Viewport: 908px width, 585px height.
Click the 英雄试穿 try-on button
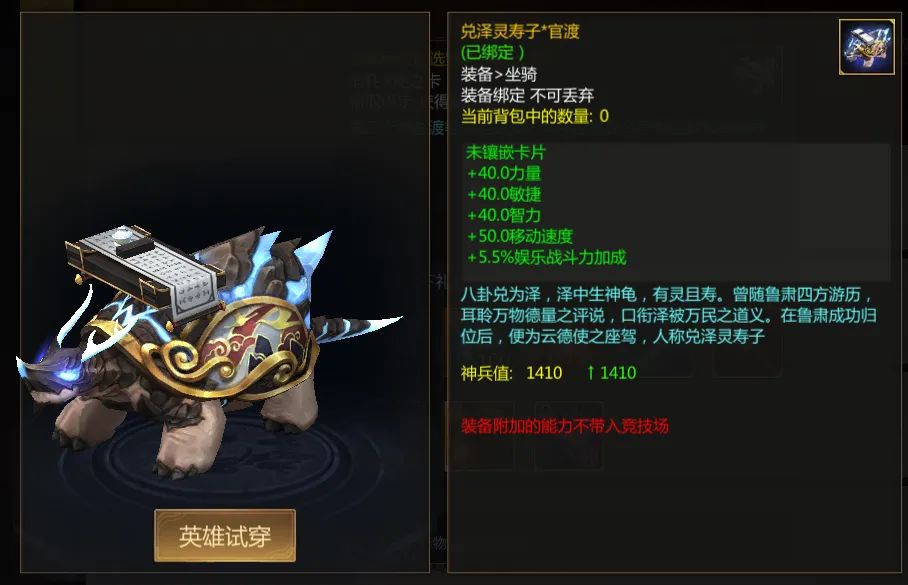(x=225, y=536)
